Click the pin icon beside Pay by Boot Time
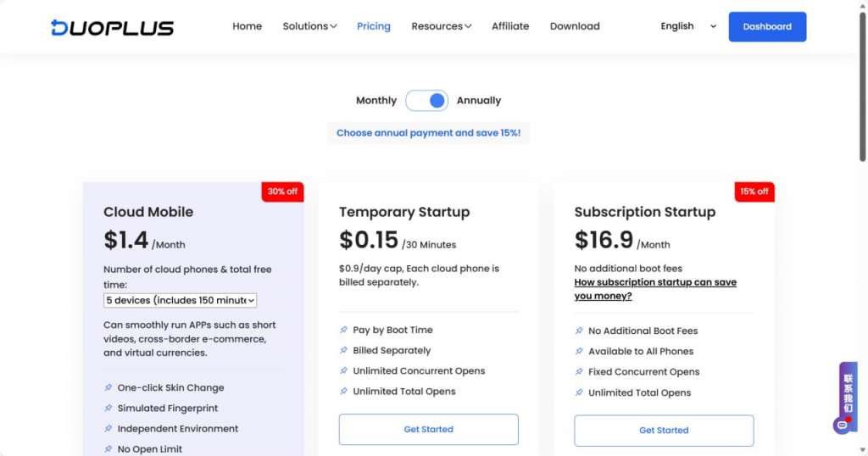 click(x=343, y=331)
